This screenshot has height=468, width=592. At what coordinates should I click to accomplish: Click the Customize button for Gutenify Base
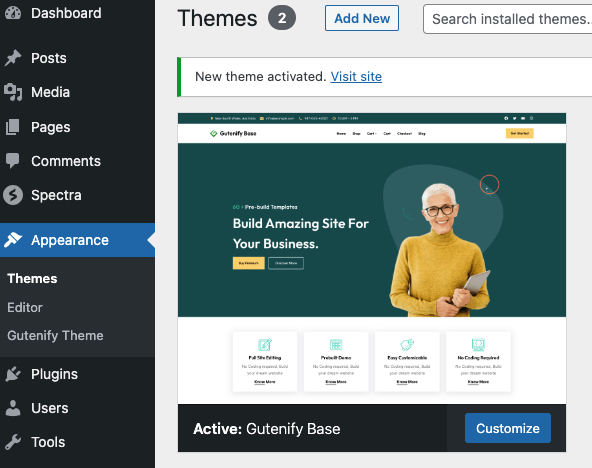508,428
